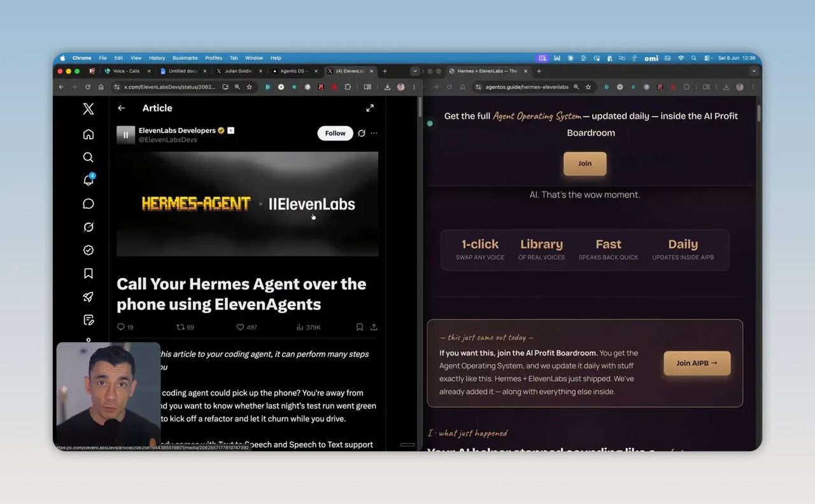815x504 pixels.
Task: Repost the article with 69 reposts
Action: point(185,327)
